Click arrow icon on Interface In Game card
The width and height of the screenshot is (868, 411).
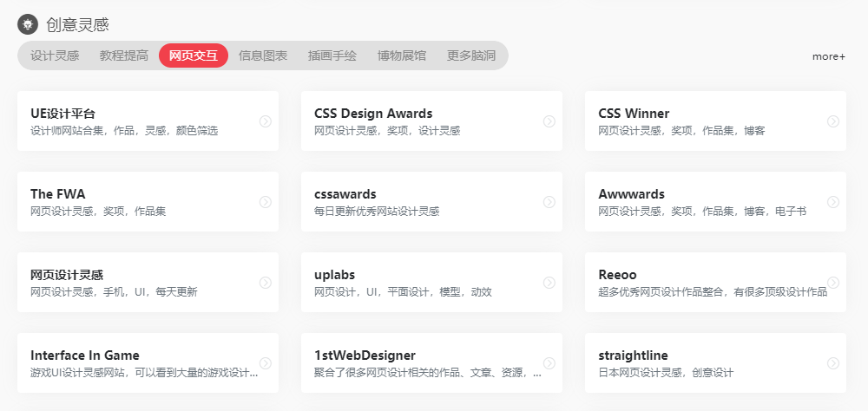tap(266, 363)
